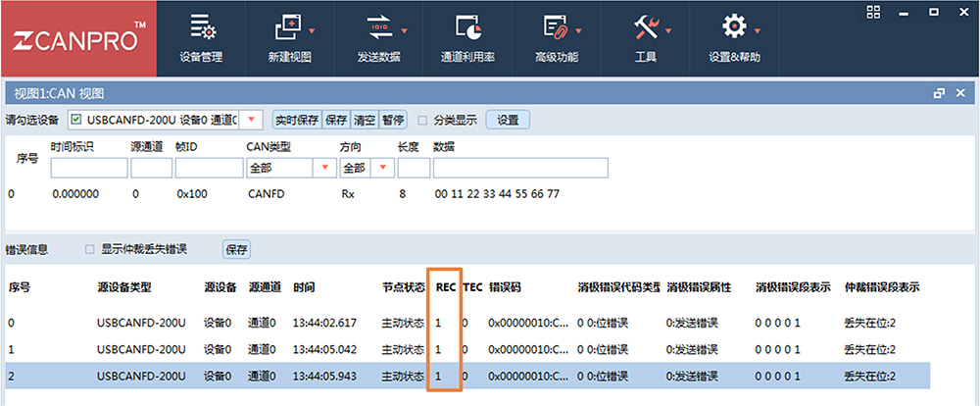Click the 实时保存 button
The image size is (980, 406).
point(296,120)
